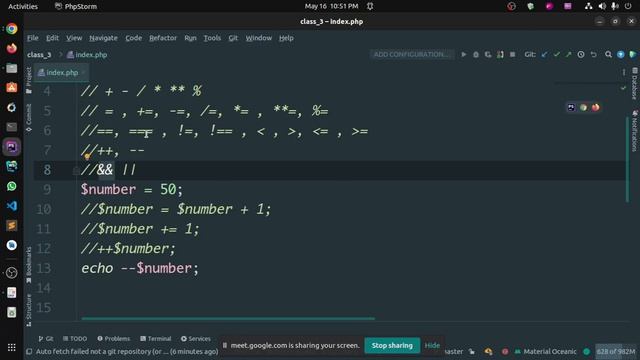The image size is (640, 360).
Task: Rollback changes with the undo arrow icon
Action: pos(593,54)
